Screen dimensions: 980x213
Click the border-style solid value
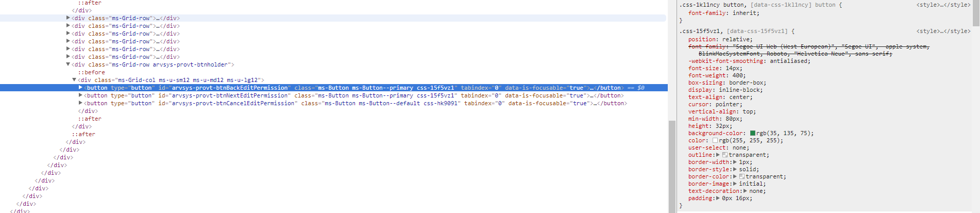[748, 169]
